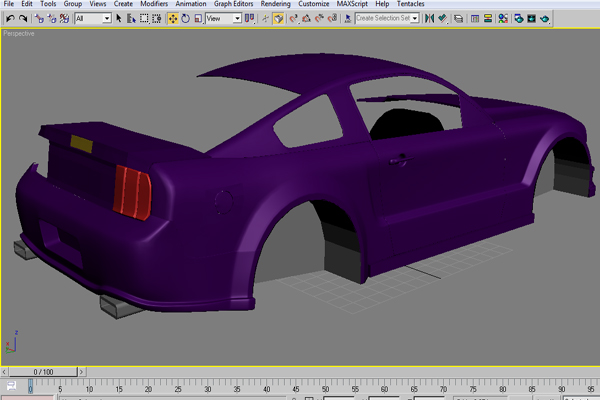
Task: Toggle the 3D Snaps magnet icon
Action: pyautogui.click(x=293, y=18)
